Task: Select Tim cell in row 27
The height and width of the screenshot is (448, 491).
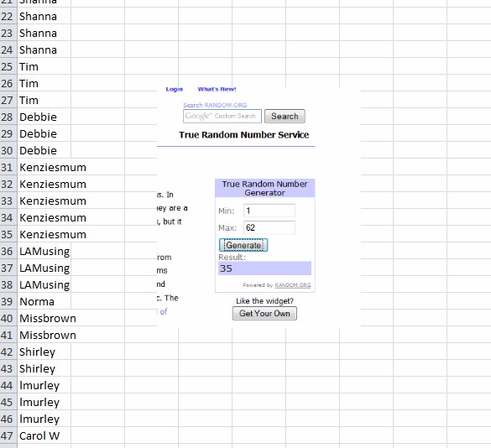Action: pyautogui.click(x=44, y=101)
